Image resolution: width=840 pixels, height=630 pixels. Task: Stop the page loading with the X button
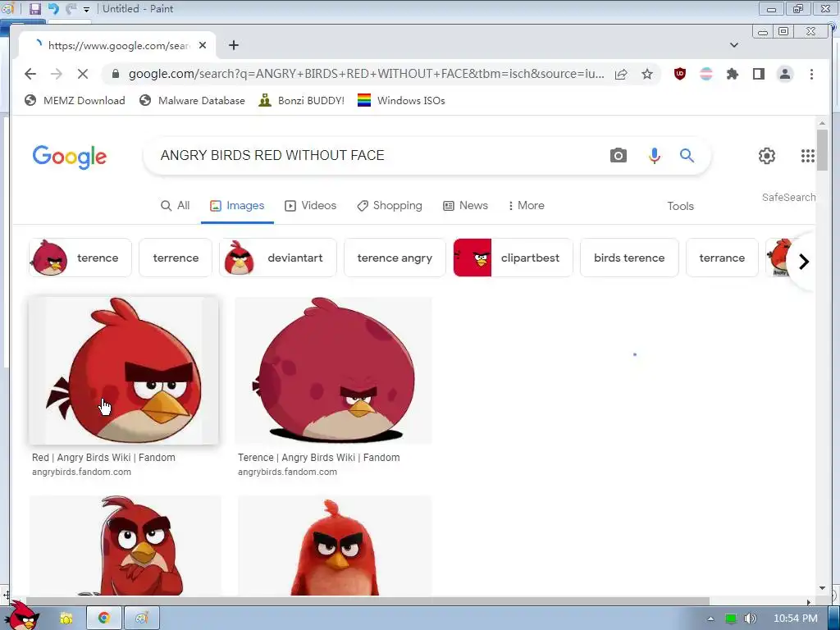[83, 74]
